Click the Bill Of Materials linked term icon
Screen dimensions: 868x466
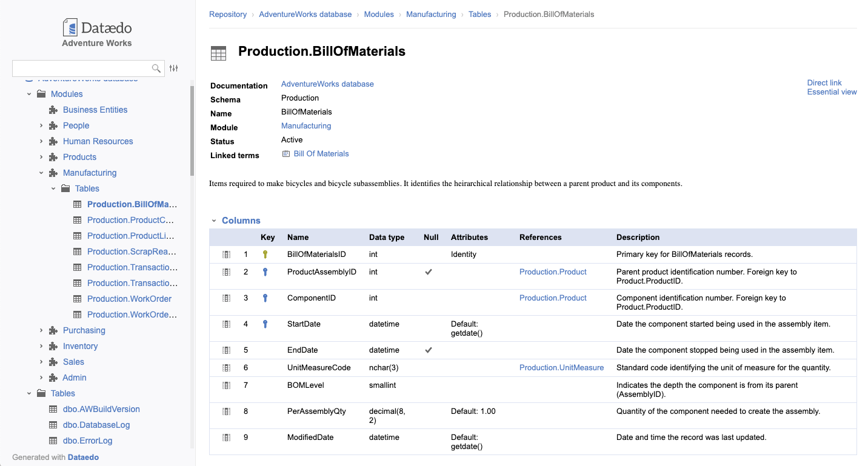click(286, 154)
